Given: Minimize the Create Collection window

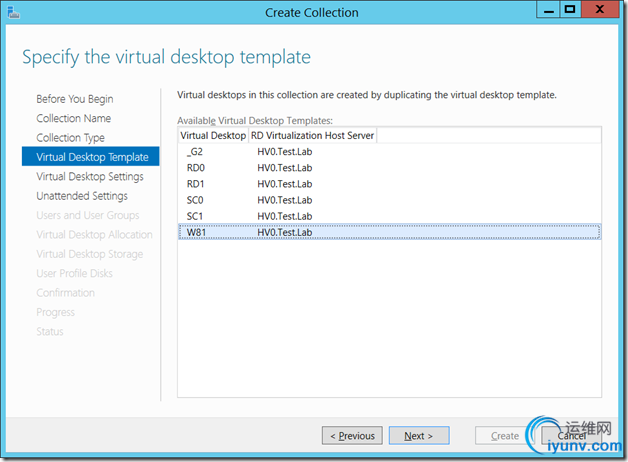Looking at the screenshot, I should coord(549,10).
